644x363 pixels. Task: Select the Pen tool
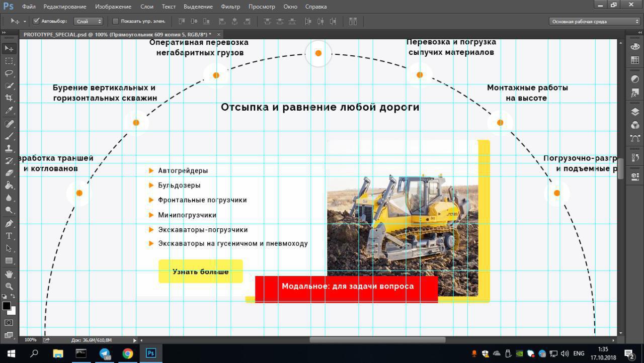click(9, 224)
